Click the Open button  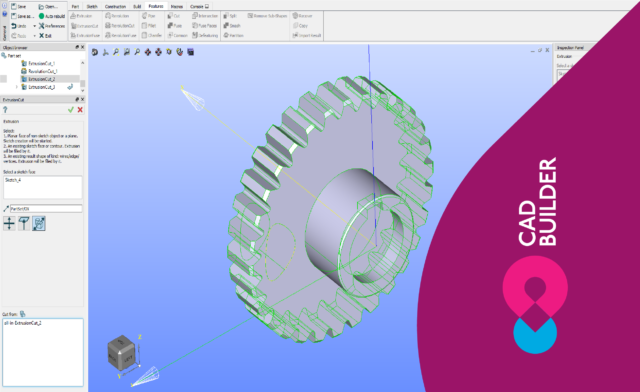(x=48, y=7)
